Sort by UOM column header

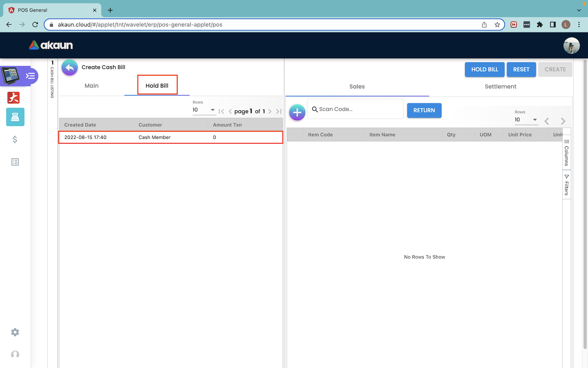pyautogui.click(x=486, y=135)
